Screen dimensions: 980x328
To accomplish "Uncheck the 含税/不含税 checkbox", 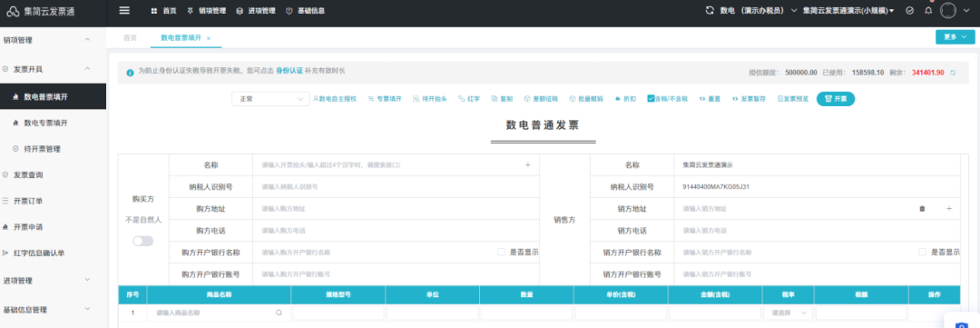I will [651, 99].
